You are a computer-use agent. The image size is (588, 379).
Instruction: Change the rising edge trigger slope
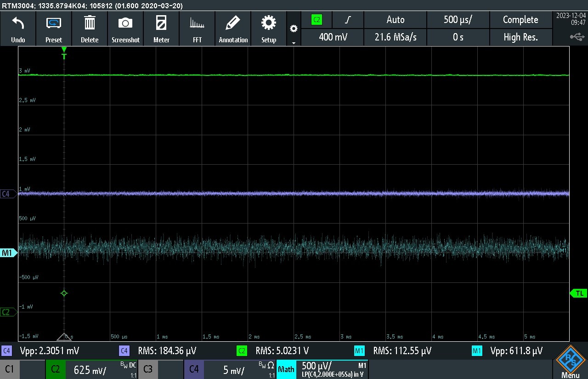click(348, 20)
